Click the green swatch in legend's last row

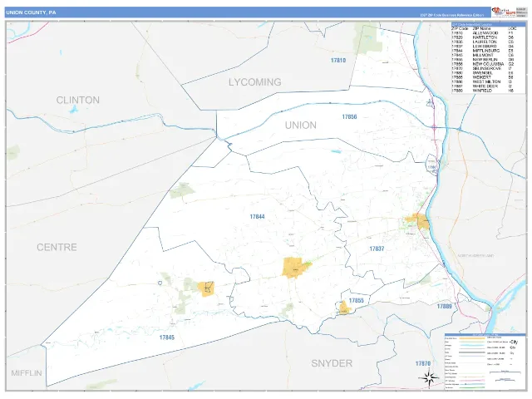pyautogui.click(x=472, y=387)
